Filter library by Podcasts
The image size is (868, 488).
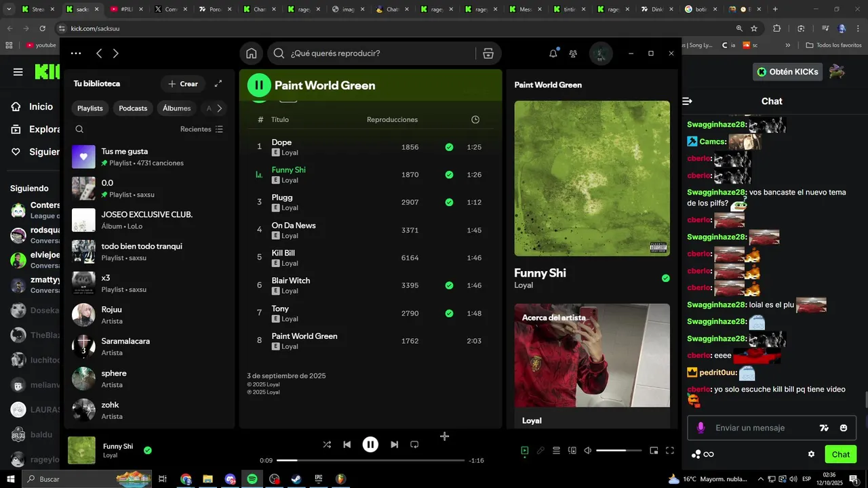(x=133, y=108)
